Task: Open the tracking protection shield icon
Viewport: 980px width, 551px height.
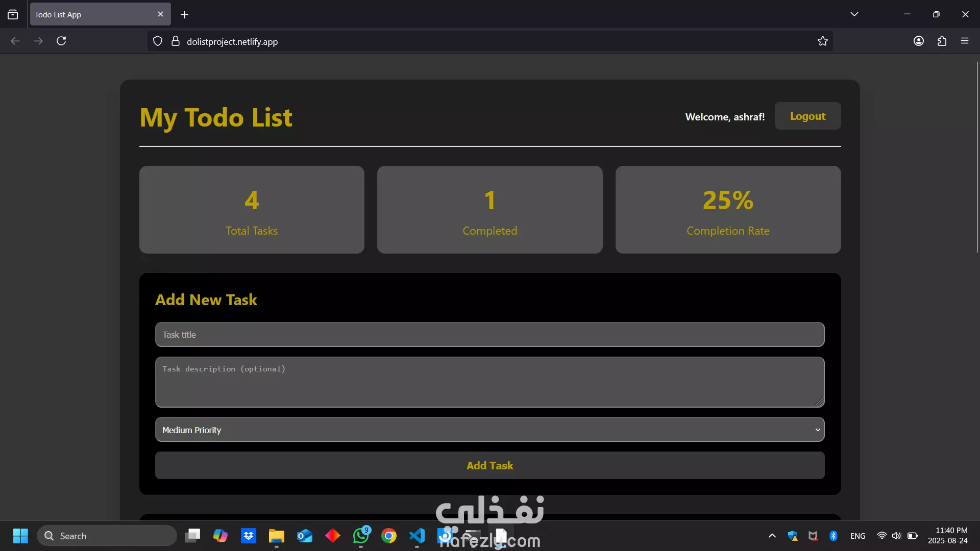Action: point(158,41)
